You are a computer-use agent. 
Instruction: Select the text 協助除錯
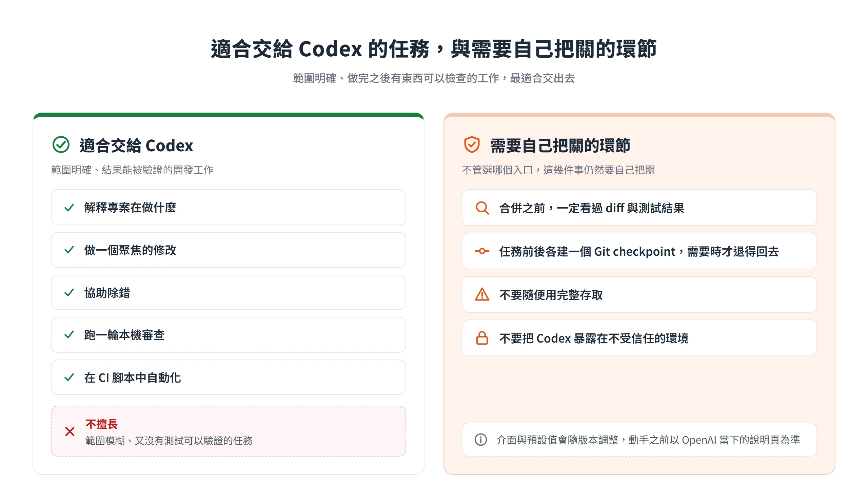pyautogui.click(x=107, y=293)
